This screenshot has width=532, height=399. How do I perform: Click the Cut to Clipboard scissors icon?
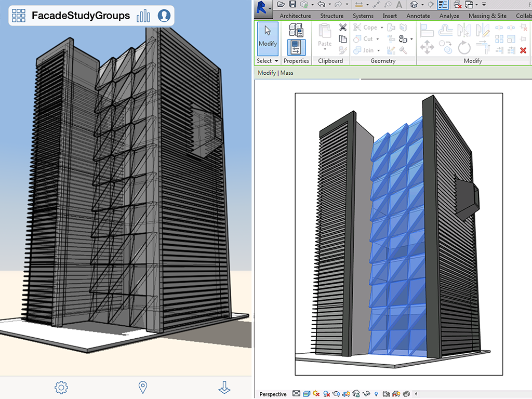[343, 27]
